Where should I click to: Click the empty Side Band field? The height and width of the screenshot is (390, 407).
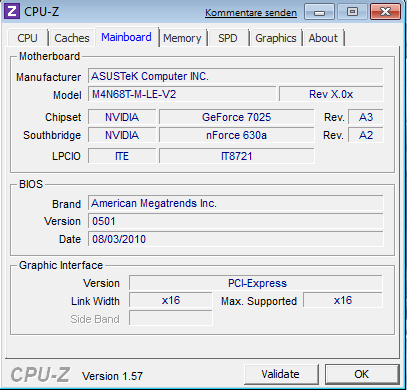point(171,318)
